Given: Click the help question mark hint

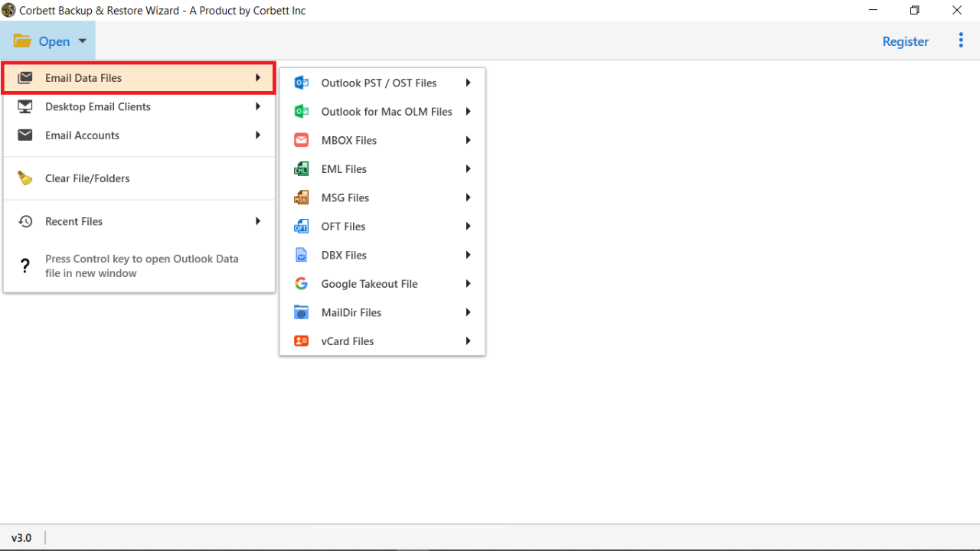Looking at the screenshot, I should coord(24,266).
